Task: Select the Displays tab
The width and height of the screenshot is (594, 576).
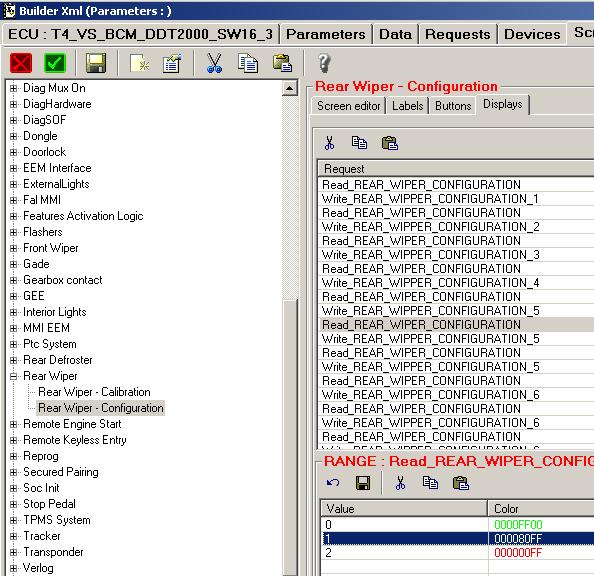Action: [503, 104]
